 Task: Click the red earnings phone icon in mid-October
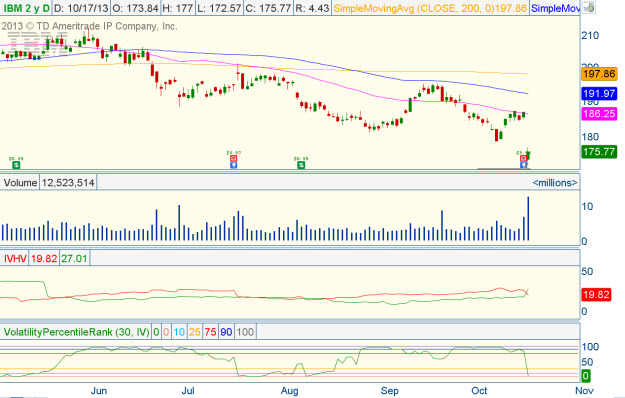(523, 159)
